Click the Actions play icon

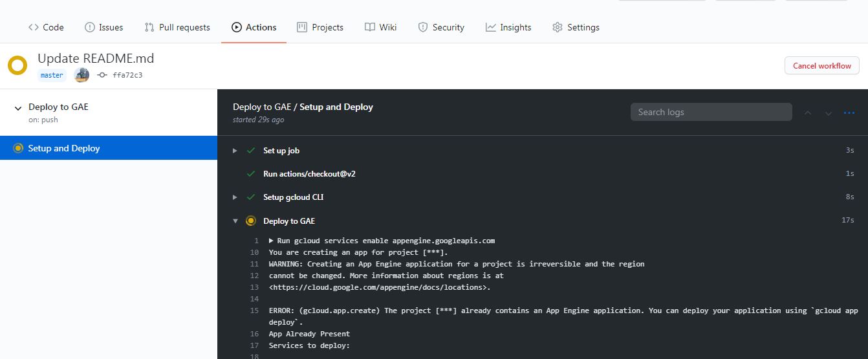pyautogui.click(x=236, y=27)
